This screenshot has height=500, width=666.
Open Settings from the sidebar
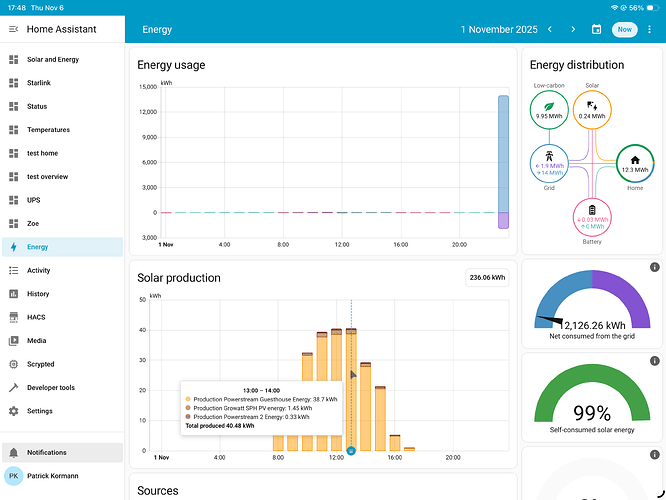pos(40,411)
